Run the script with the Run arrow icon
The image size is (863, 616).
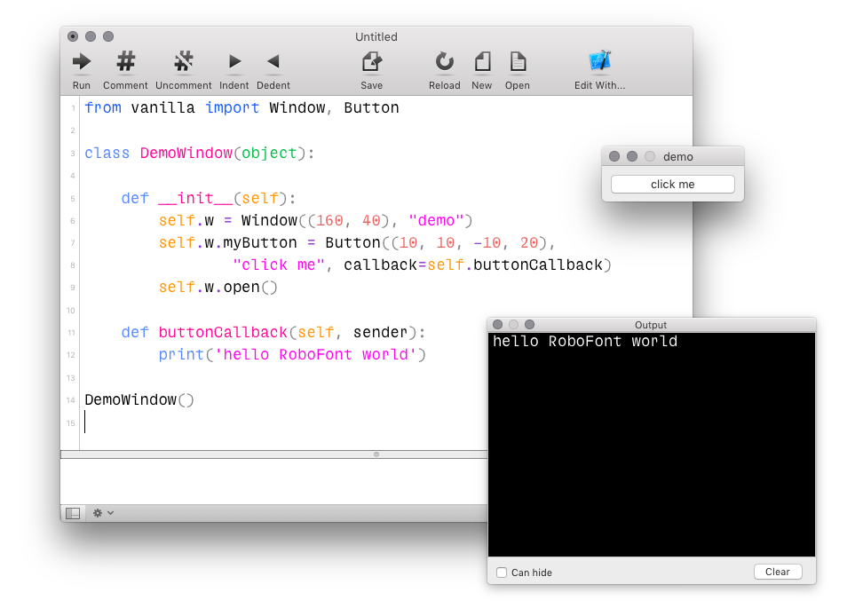(x=82, y=61)
